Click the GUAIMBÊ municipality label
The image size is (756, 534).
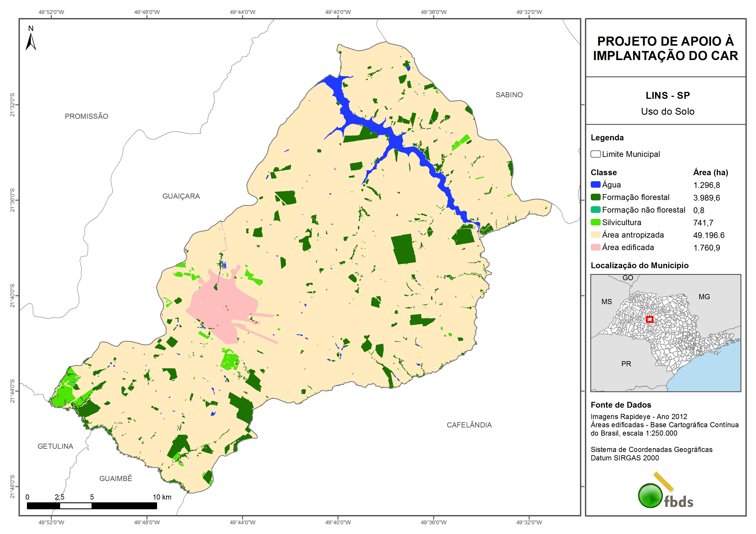pos(115,478)
